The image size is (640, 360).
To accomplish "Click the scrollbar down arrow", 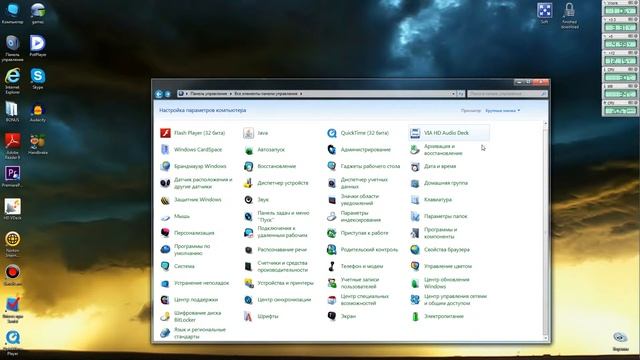I will [x=546, y=338].
